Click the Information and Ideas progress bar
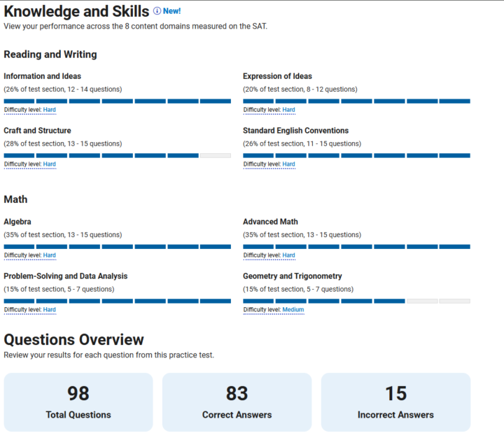The image size is (504, 440). tap(117, 101)
